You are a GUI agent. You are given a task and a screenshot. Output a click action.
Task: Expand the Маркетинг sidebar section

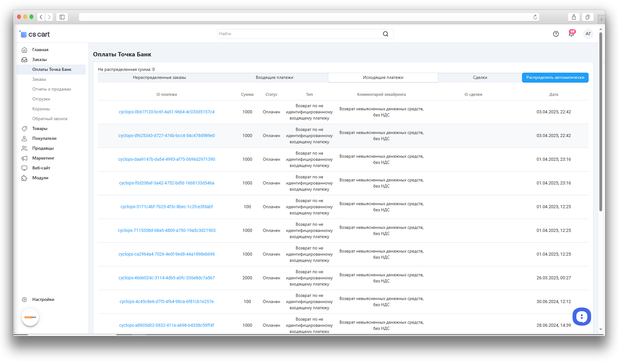tap(43, 158)
